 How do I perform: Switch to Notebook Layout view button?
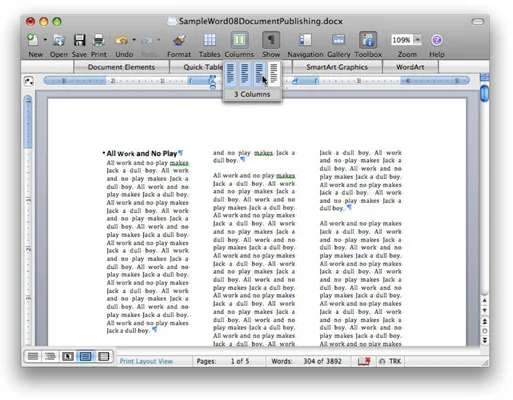pos(104,356)
